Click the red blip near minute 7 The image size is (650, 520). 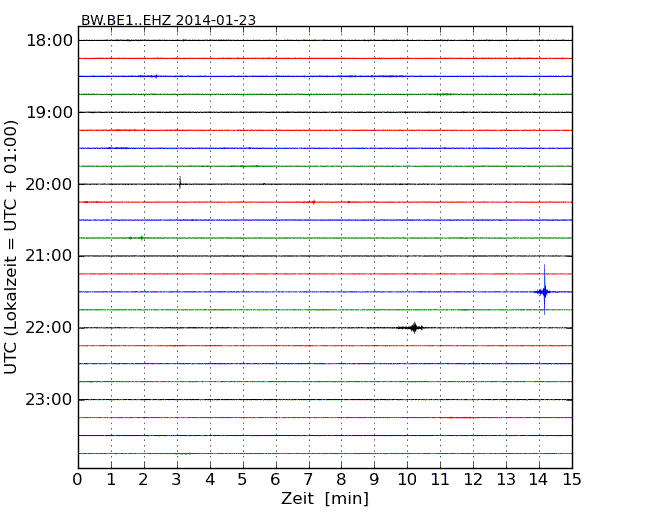pos(314,202)
